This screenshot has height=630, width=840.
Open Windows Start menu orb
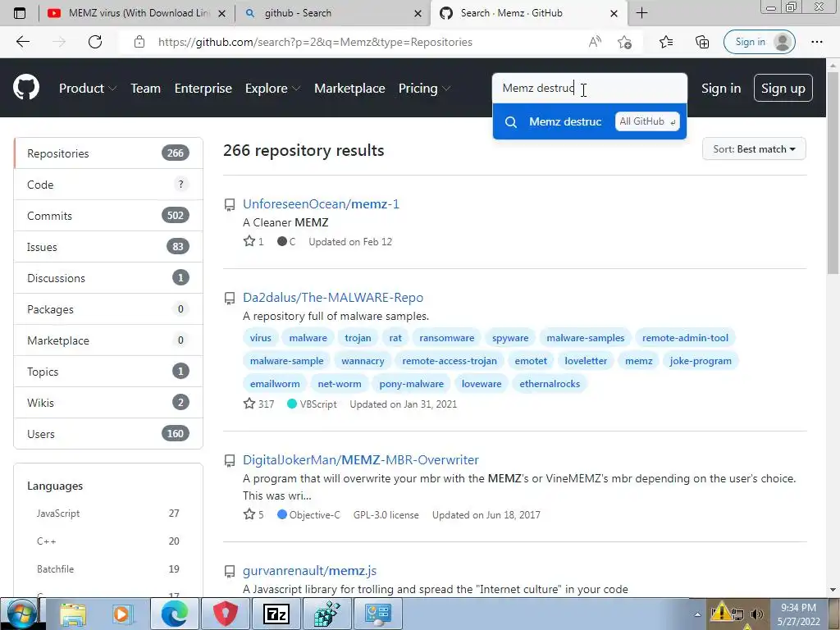coord(21,614)
